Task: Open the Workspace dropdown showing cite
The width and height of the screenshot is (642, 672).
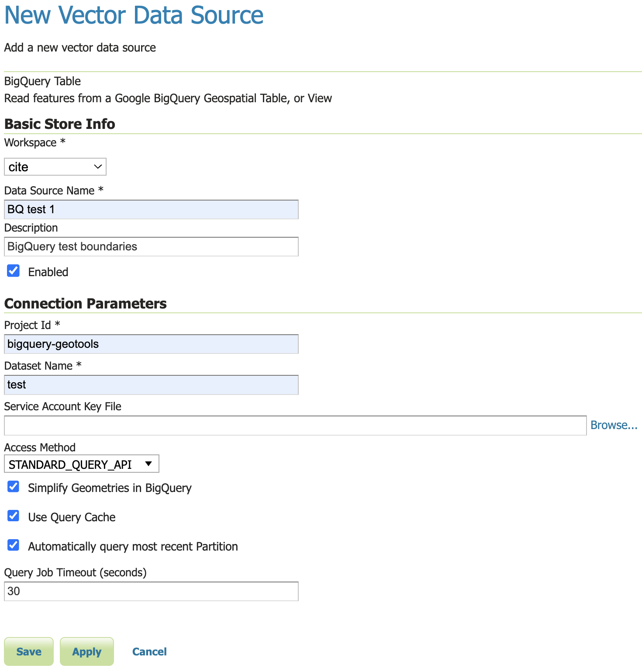Action: click(x=55, y=167)
